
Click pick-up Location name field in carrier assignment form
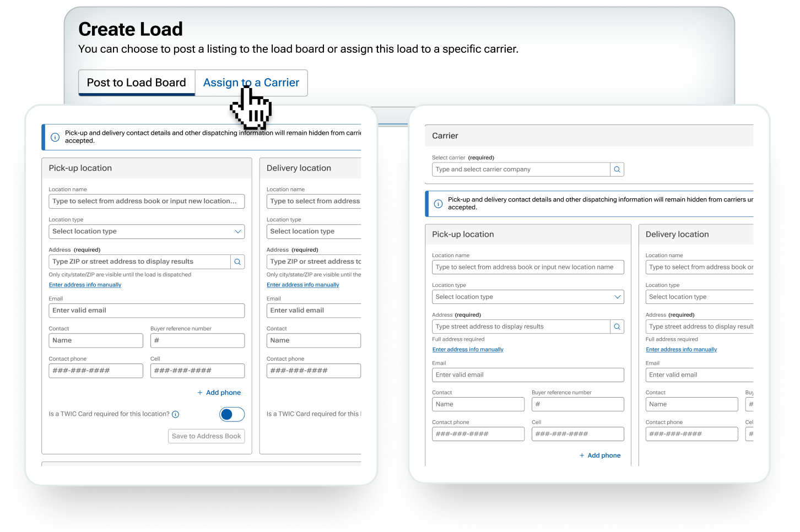coord(527,267)
